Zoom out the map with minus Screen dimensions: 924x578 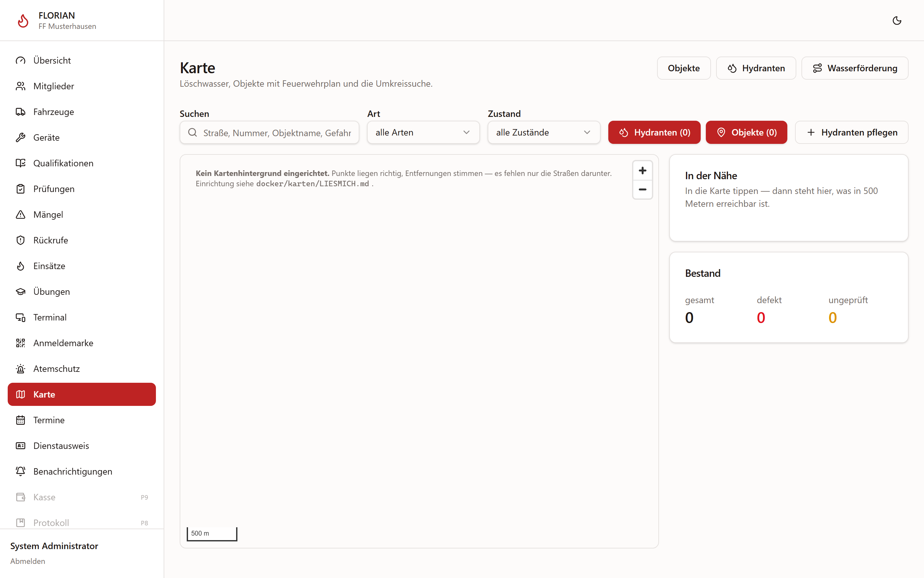click(642, 189)
